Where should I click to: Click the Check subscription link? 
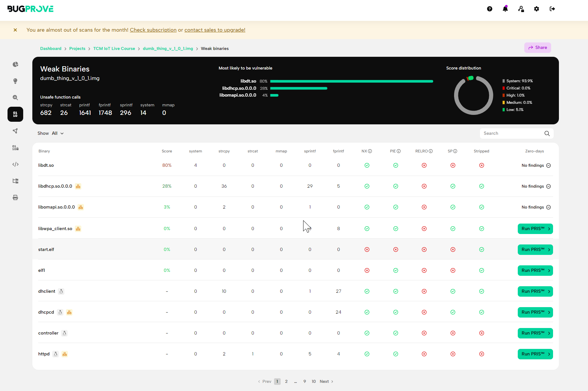pos(153,30)
